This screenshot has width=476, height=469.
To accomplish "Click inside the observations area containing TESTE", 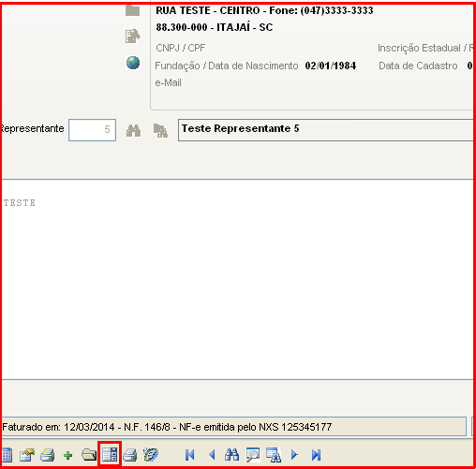I will (237, 280).
